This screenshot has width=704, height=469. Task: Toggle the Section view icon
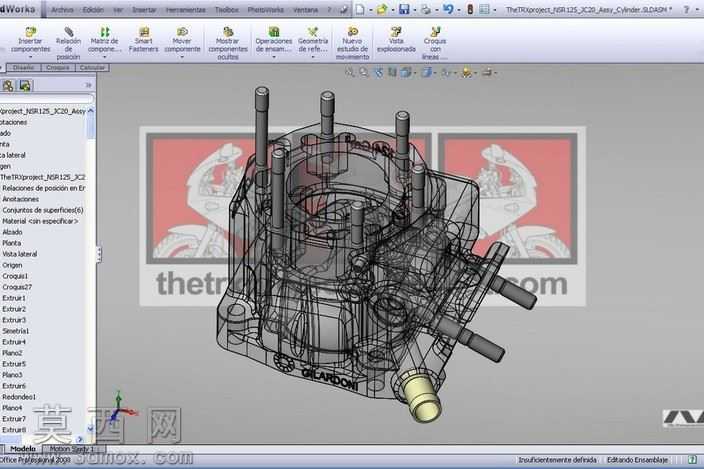[392, 72]
